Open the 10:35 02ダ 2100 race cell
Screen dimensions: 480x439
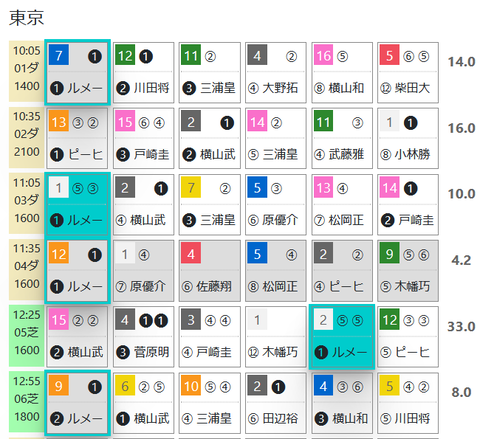click(x=26, y=137)
